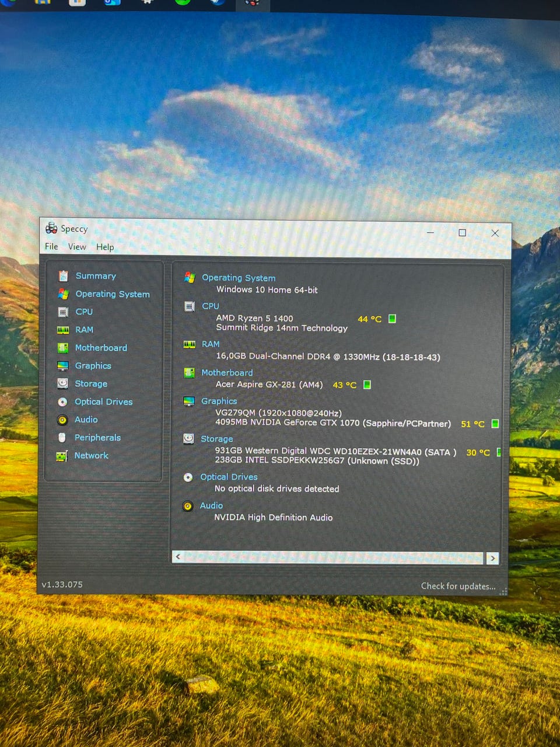This screenshot has height=747, width=560.
Task: Click the Motherboard heading link in summary
Action: [227, 373]
